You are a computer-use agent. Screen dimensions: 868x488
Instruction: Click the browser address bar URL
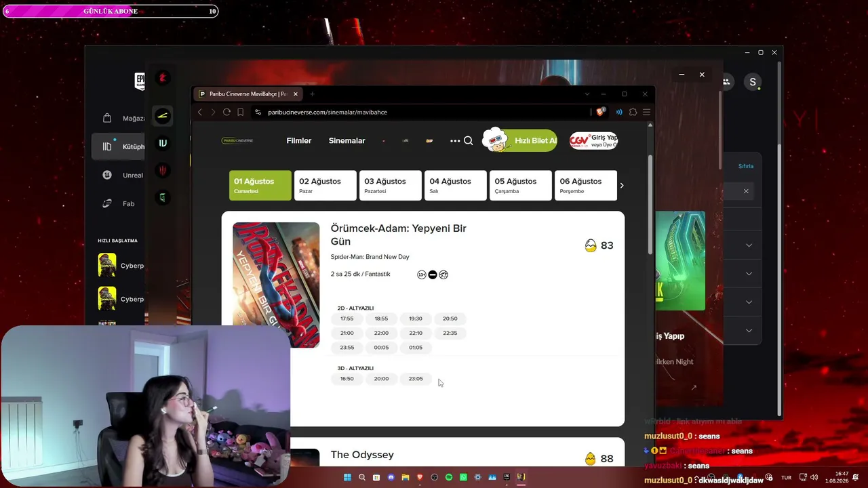(x=328, y=112)
